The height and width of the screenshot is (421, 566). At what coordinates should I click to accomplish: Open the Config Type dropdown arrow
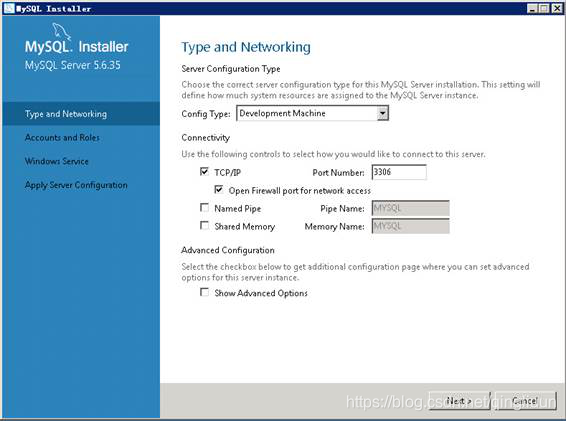coord(383,113)
